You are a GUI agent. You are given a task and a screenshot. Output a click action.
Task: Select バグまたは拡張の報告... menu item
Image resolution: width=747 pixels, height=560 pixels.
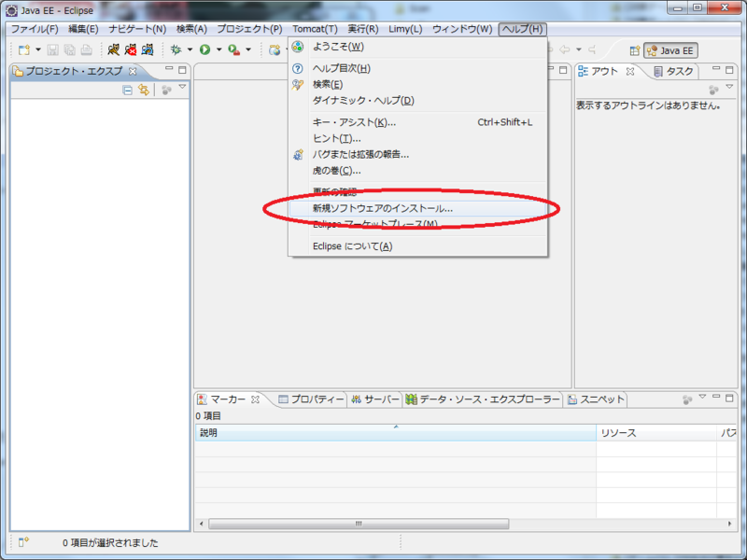tap(417, 154)
